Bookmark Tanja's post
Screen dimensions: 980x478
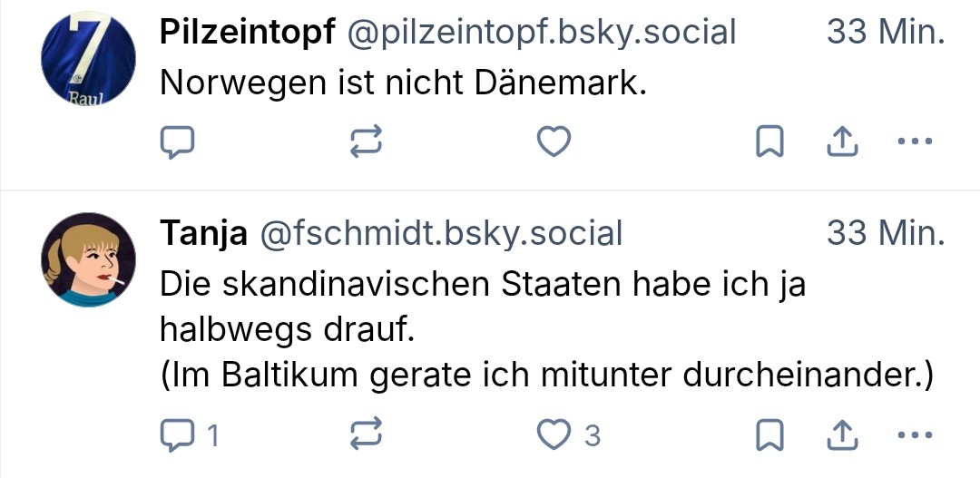[770, 436]
